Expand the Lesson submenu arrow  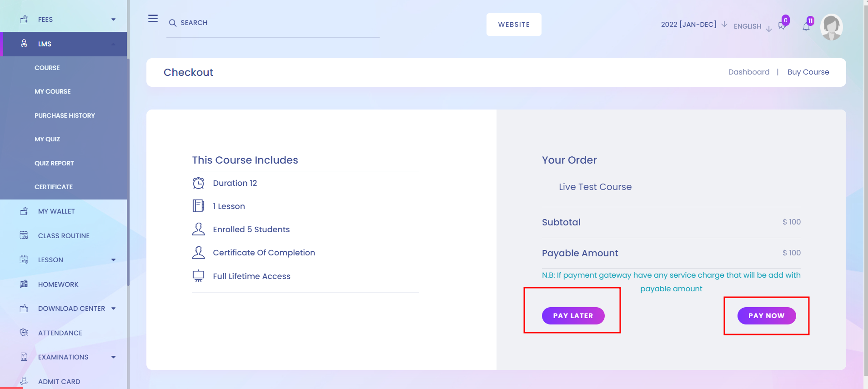coord(114,260)
